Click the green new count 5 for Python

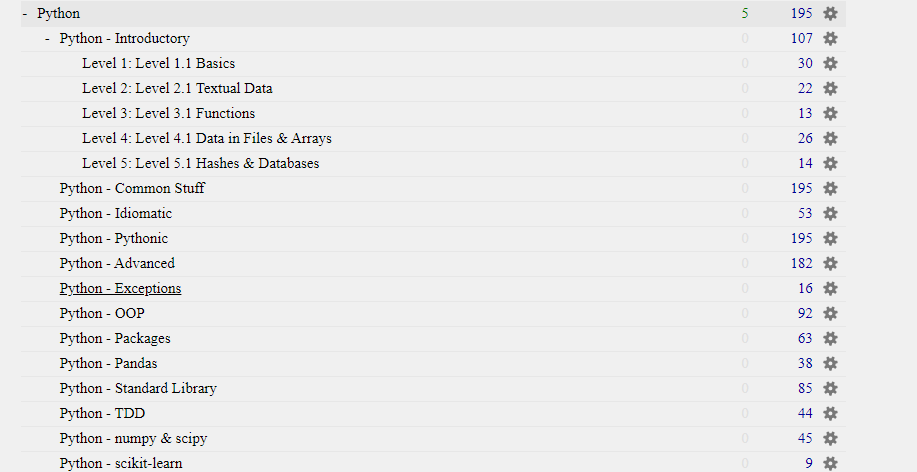pyautogui.click(x=744, y=13)
